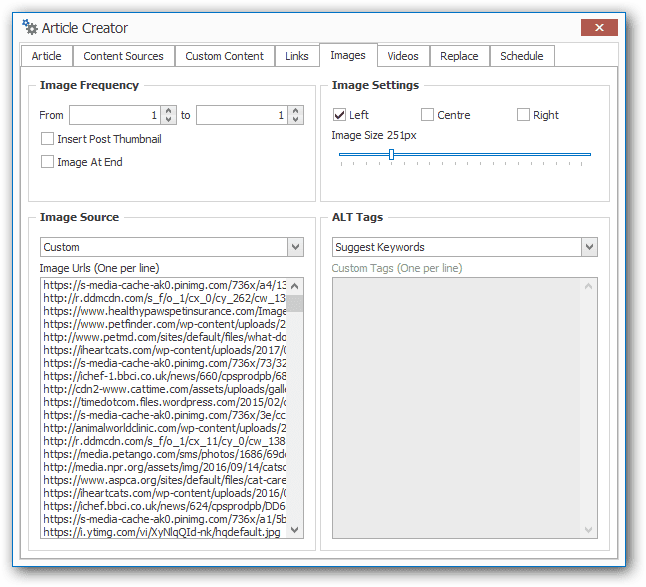Check the Centre alignment option
646x587 pixels.
pos(427,115)
